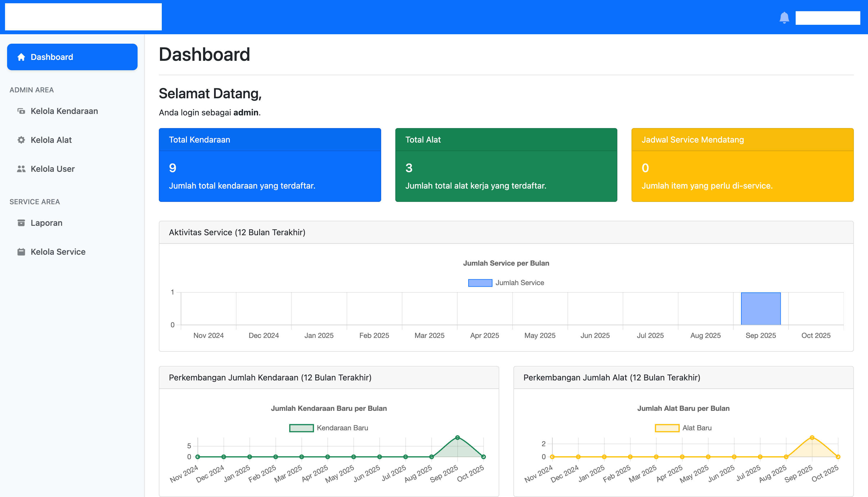The height and width of the screenshot is (497, 868).
Task: Click the people icon beside Kelola User
Action: 21,169
